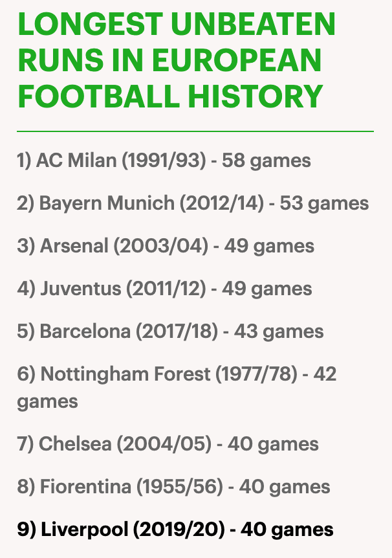Click the wrapped 'games' word below Nottingham
Image resolution: width=392 pixels, height=558 pixels.
pyautogui.click(x=47, y=403)
